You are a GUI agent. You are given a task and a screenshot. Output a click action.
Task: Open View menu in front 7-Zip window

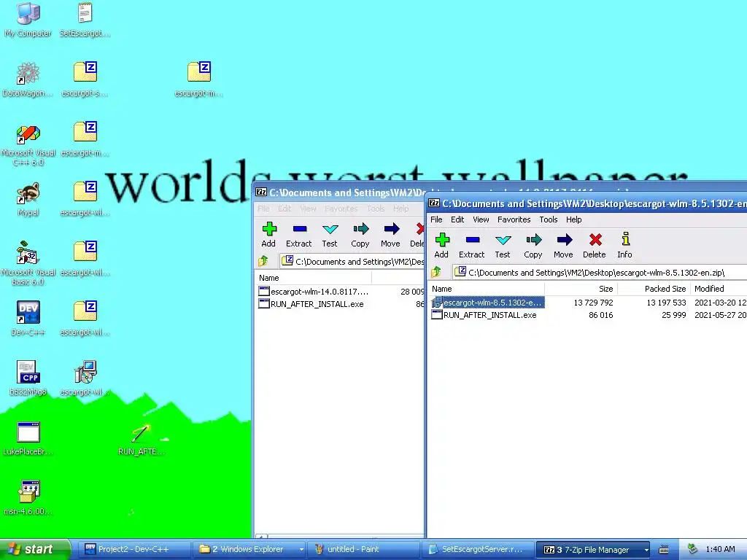(x=481, y=219)
